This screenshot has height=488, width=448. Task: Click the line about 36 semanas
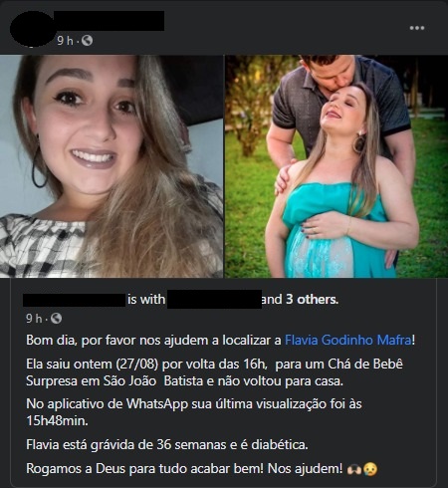coord(167,444)
